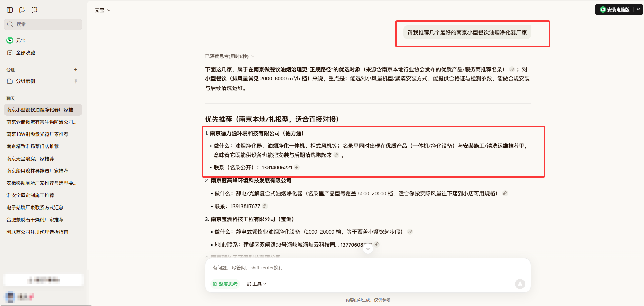Click company name 南京德力通环境科技有限公司
Image resolution: width=644 pixels, height=306 pixels.
point(245,133)
